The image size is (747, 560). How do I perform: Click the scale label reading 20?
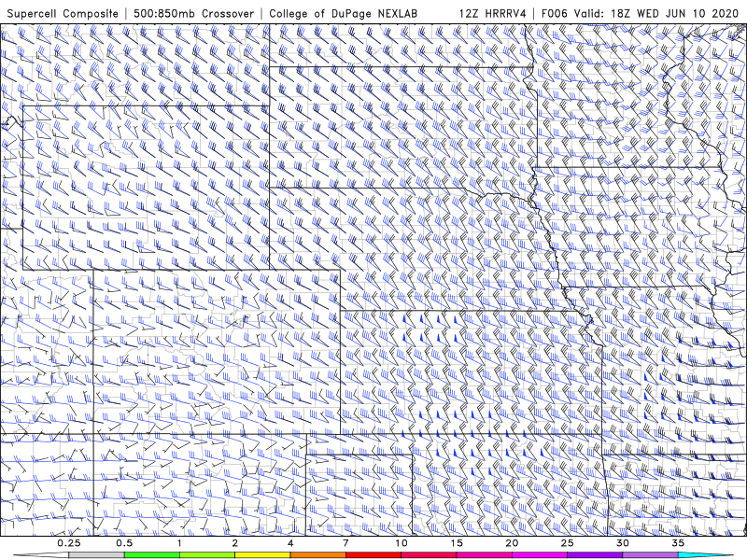click(512, 543)
